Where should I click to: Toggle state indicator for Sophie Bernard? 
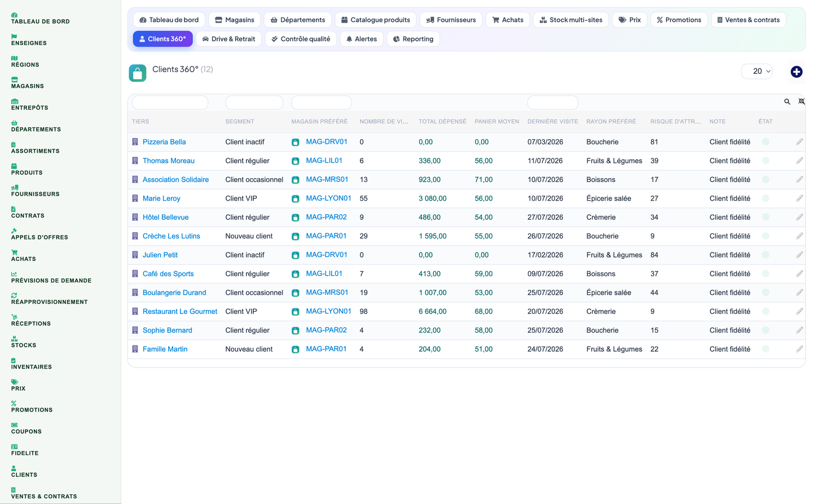click(x=765, y=330)
